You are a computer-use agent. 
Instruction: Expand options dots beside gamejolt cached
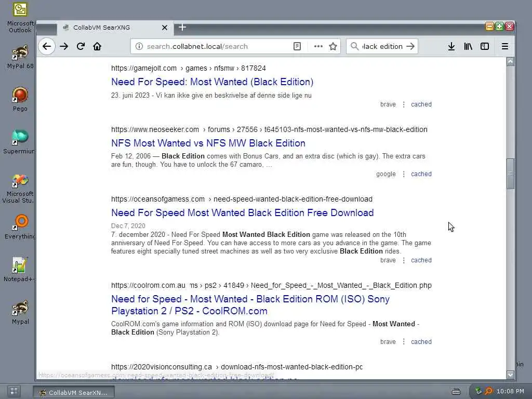point(403,104)
